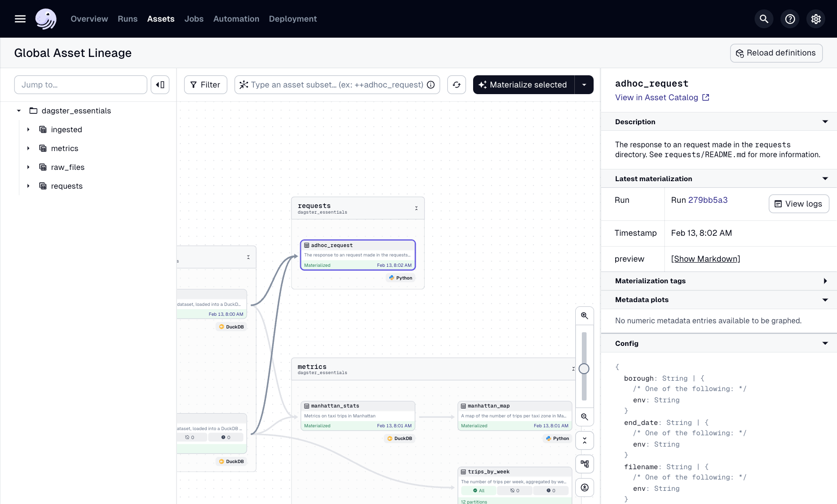Viewport: 837px width, 504px height.
Task: Click the download graph image icon
Action: [x=585, y=488]
